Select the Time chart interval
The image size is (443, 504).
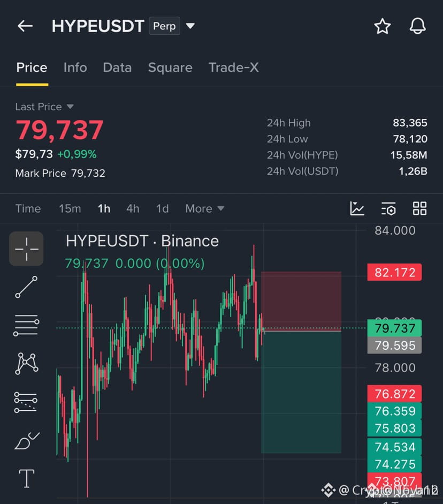(28, 208)
